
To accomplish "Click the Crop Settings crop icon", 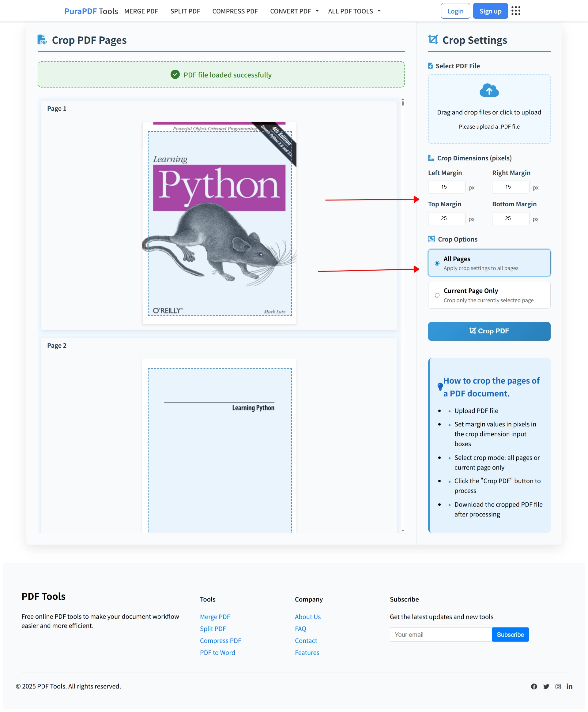I will (433, 39).
